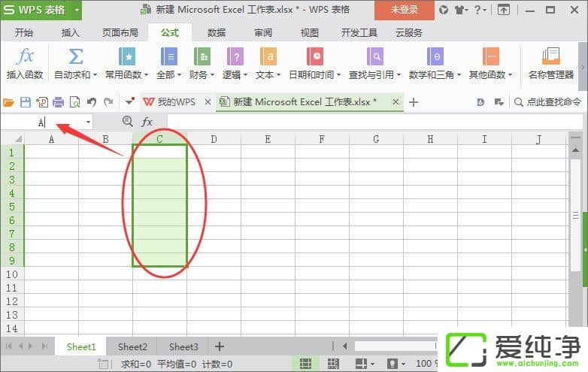588x372 pixels.
Task: Switch to the 数据 ribbon tab
Action: (x=217, y=33)
